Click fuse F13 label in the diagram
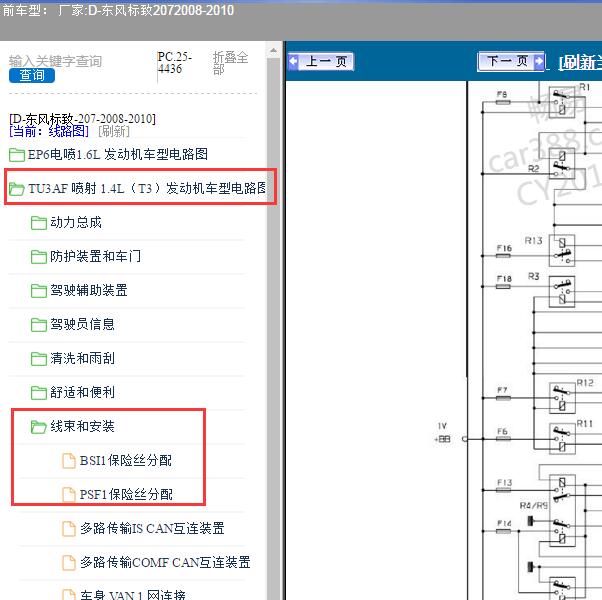 [504, 482]
